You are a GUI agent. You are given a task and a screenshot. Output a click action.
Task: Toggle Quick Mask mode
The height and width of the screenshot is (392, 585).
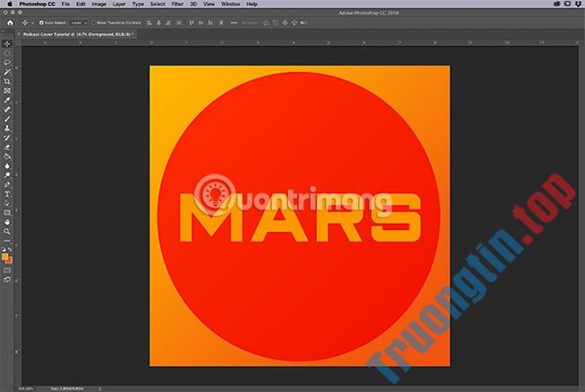click(7, 271)
